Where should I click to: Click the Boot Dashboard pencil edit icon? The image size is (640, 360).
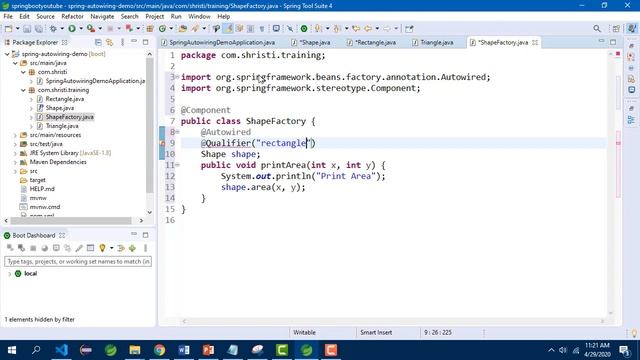click(79, 248)
